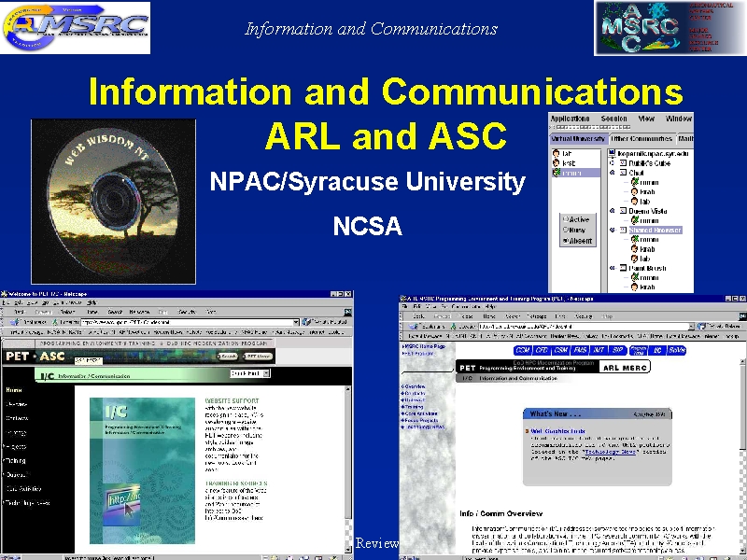747x560 pixels.
Task: Select highlighted user 'roman' in user list
Action: [x=576, y=173]
